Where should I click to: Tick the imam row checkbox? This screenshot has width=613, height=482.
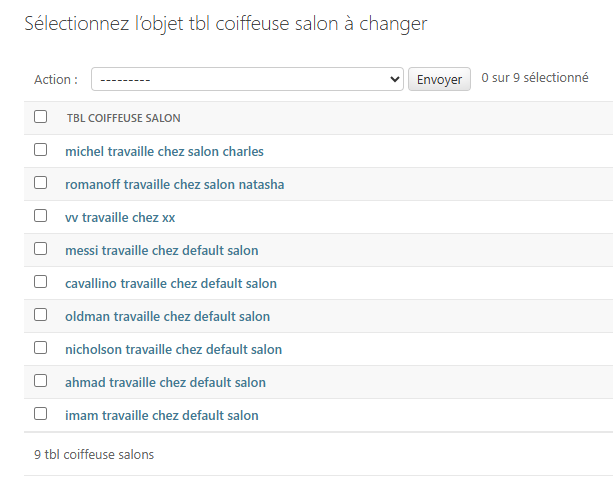pos(41,414)
